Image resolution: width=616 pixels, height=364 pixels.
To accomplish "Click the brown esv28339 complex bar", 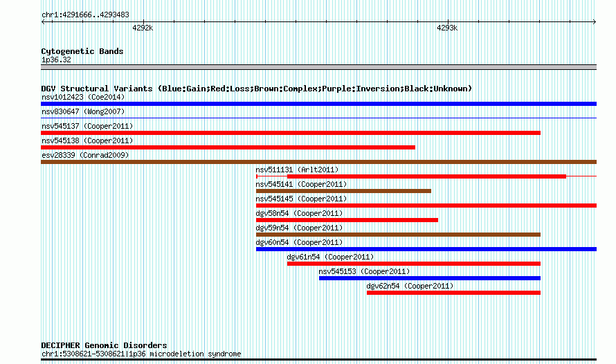I will 318,162.
